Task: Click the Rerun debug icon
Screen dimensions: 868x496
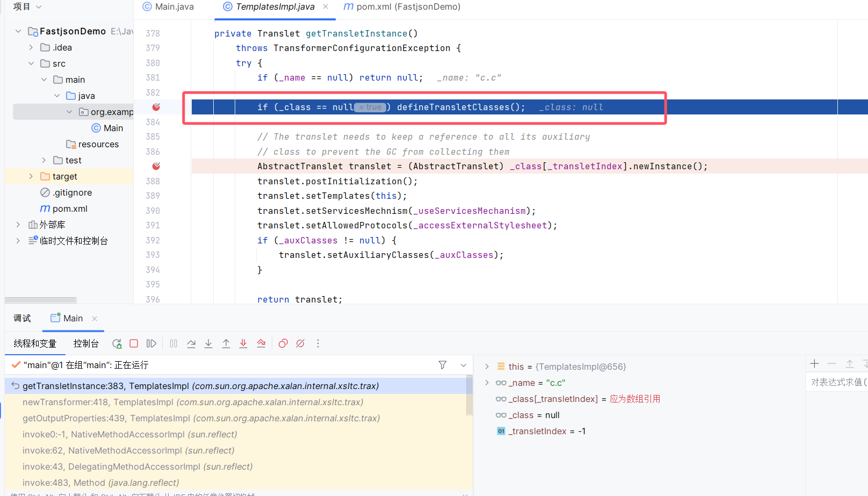Action: tap(117, 343)
